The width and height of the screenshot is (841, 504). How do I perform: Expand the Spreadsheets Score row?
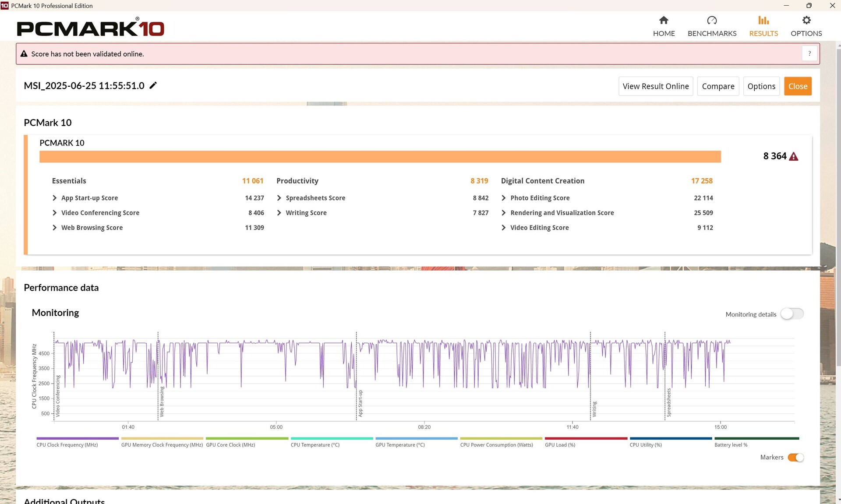coord(279,198)
